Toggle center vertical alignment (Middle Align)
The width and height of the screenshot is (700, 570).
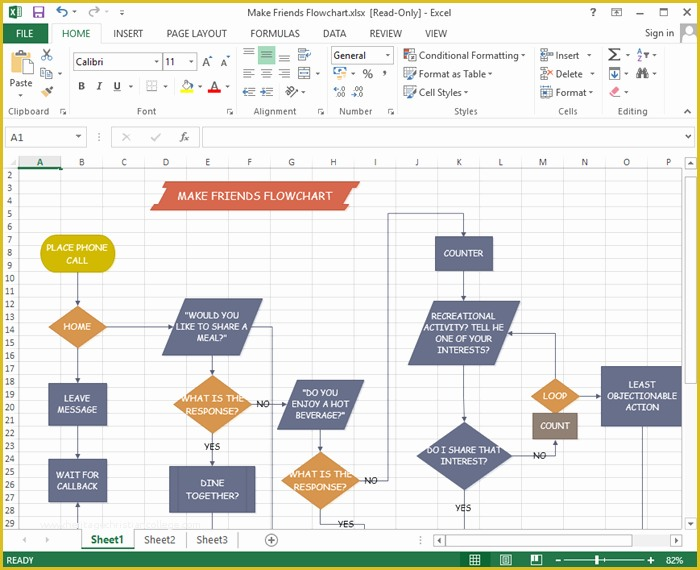pos(266,56)
